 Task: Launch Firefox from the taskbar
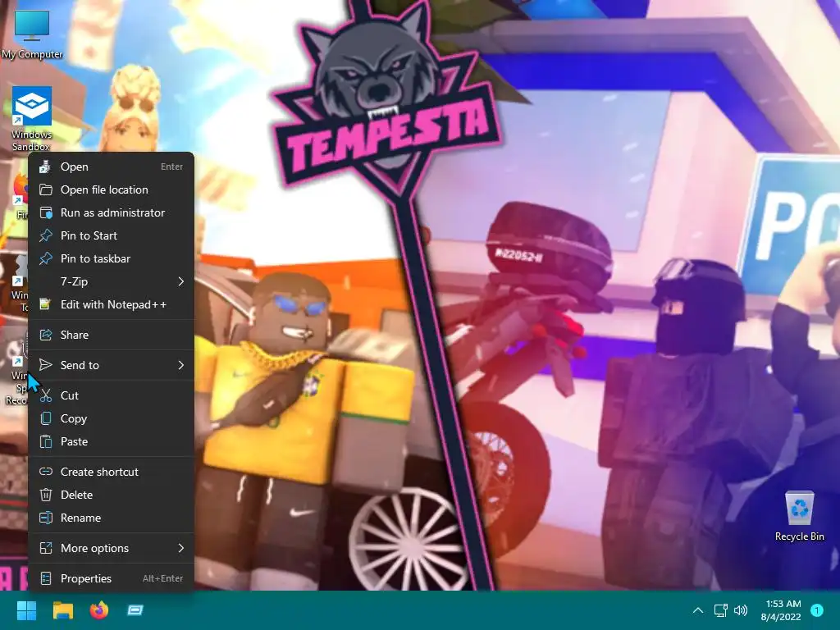(99, 610)
